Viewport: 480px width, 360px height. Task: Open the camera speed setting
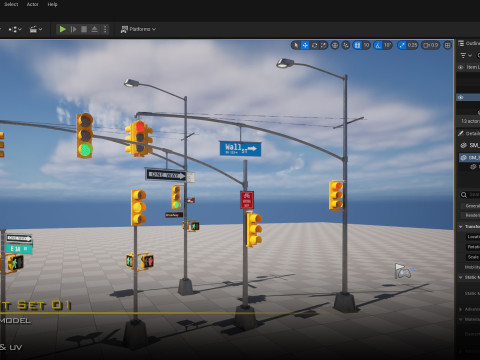(x=431, y=45)
